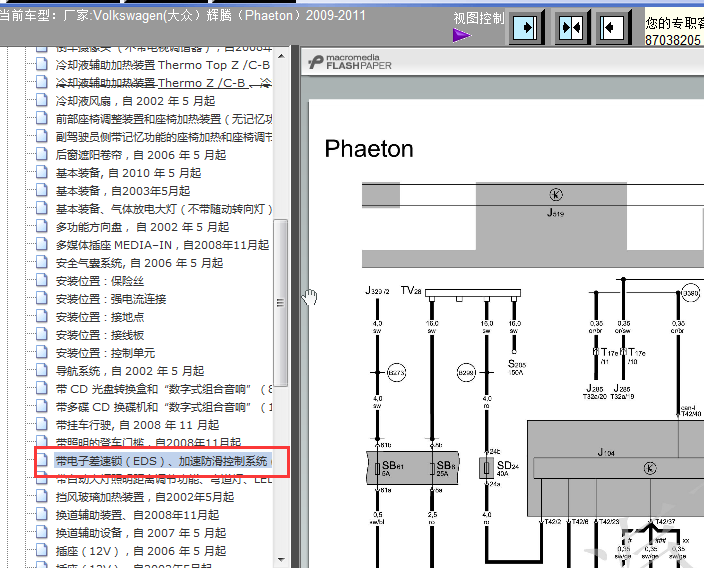The width and height of the screenshot is (704, 568).
Task: Click document icon beside 换道辅助装置
Action: [42, 514]
